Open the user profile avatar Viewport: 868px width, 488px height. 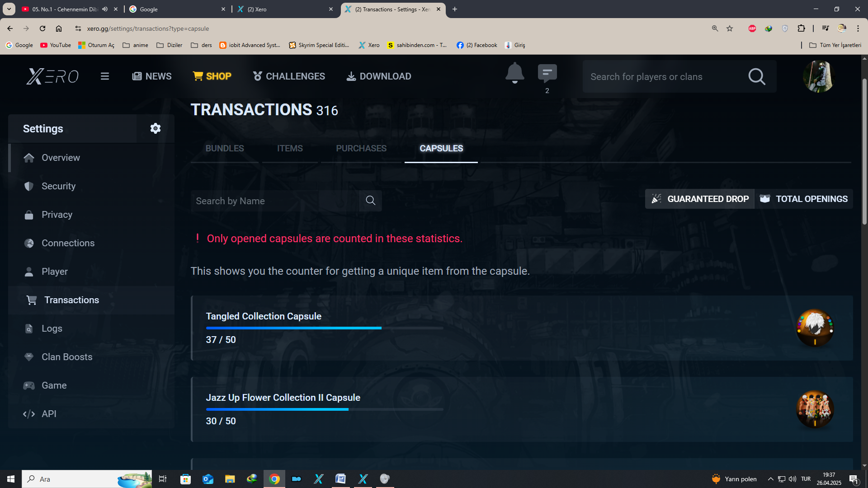pos(818,76)
